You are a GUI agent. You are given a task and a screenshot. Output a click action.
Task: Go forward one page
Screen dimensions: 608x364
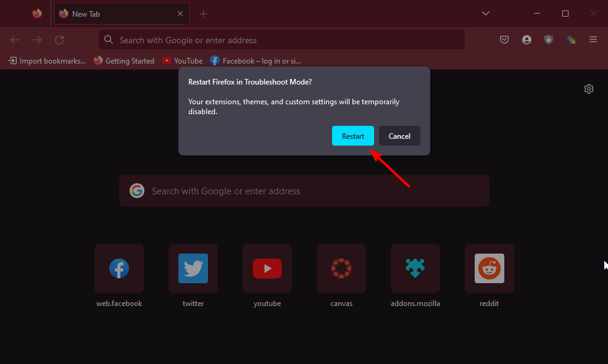(37, 39)
